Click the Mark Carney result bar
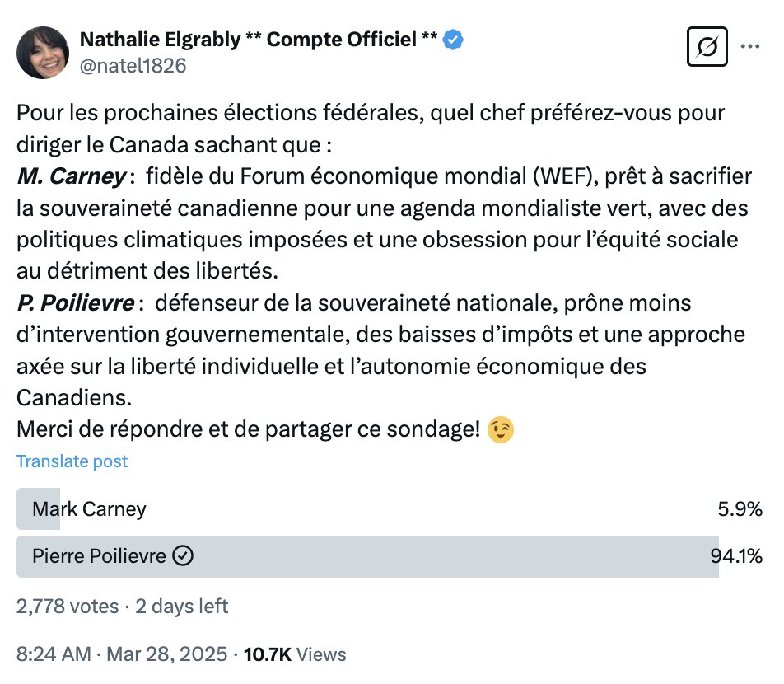Image resolution: width=784 pixels, height=684 pixels. pos(39,508)
